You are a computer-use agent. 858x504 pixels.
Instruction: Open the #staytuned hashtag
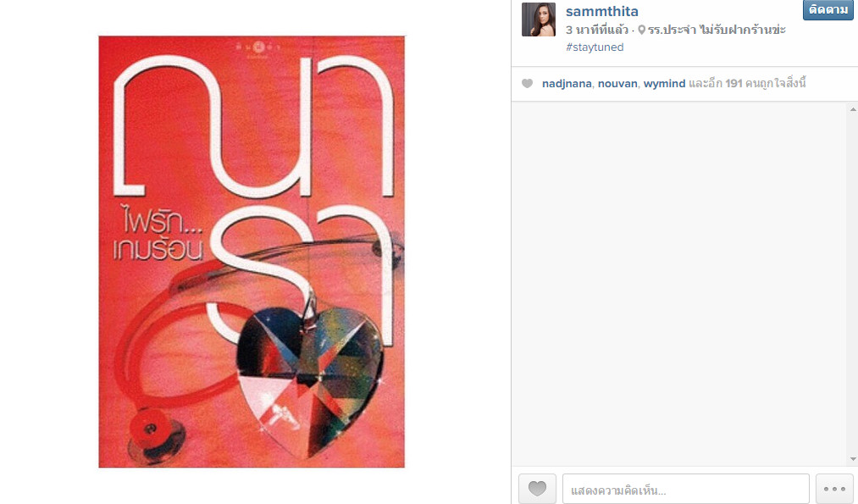(595, 47)
